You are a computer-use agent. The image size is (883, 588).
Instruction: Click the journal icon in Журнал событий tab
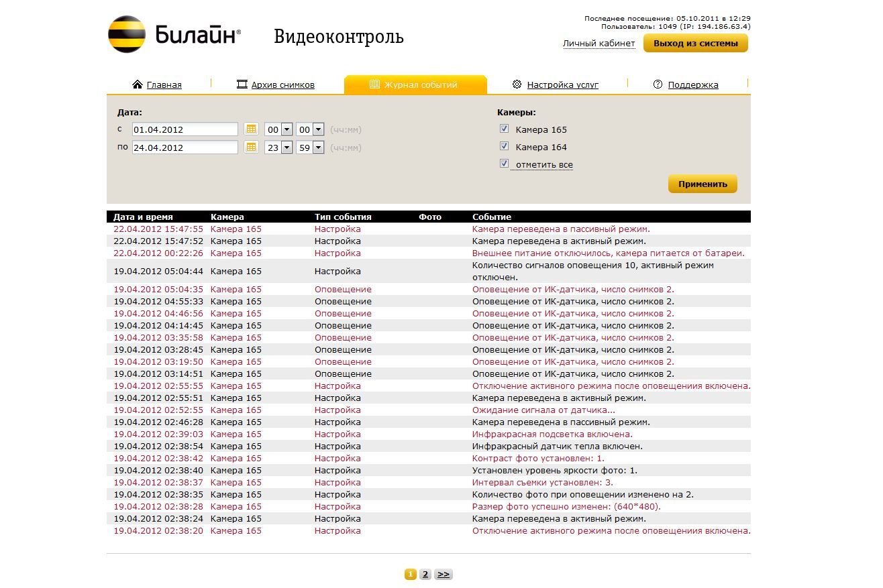tap(374, 84)
